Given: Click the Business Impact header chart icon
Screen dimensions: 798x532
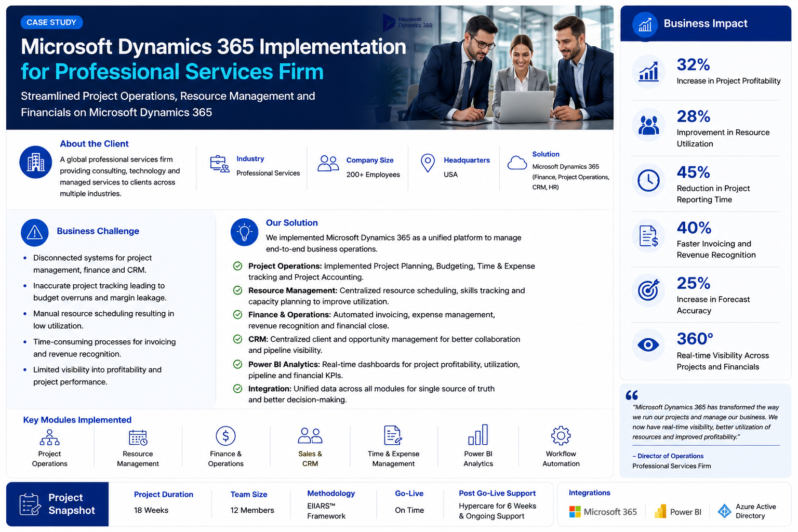Looking at the screenshot, I should point(645,24).
